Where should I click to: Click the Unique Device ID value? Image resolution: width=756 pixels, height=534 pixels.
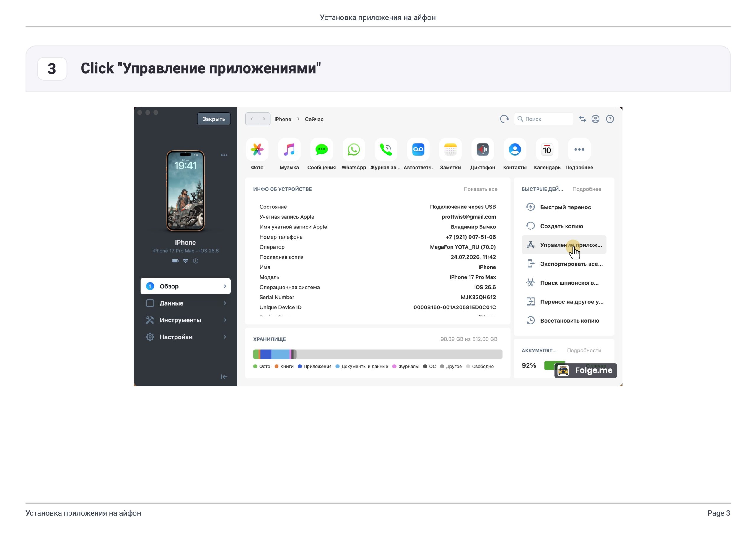point(454,307)
